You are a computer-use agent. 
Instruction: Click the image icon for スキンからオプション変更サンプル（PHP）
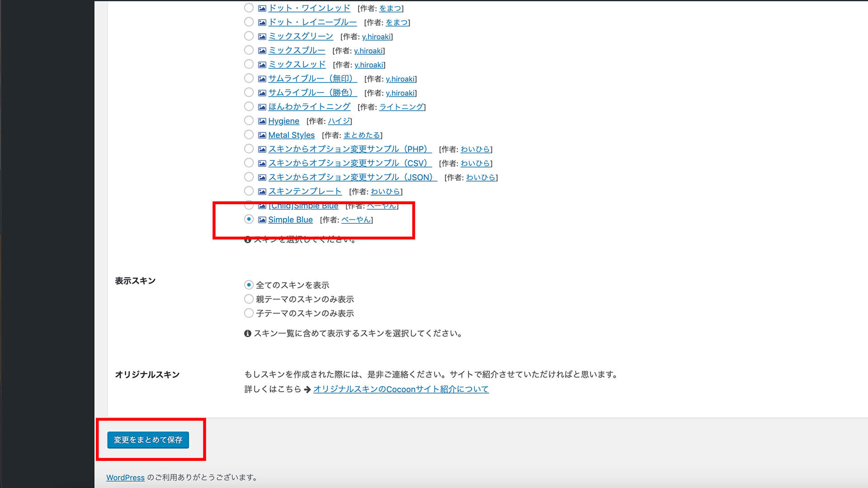coord(262,149)
